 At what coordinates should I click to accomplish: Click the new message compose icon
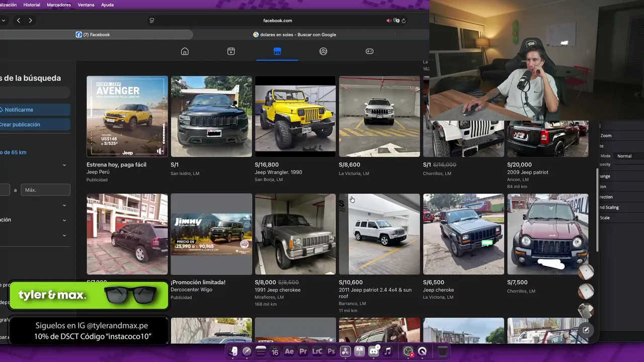tap(586, 330)
